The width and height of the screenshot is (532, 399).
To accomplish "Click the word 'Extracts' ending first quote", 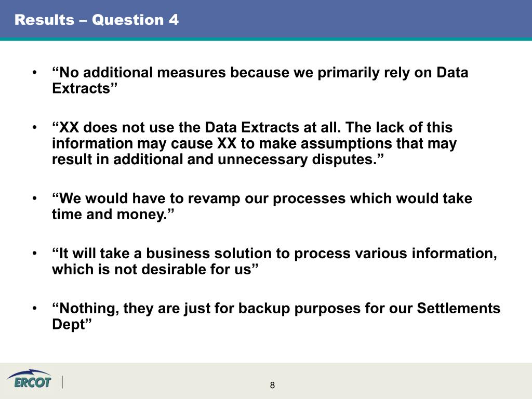I will click(x=81, y=88).
